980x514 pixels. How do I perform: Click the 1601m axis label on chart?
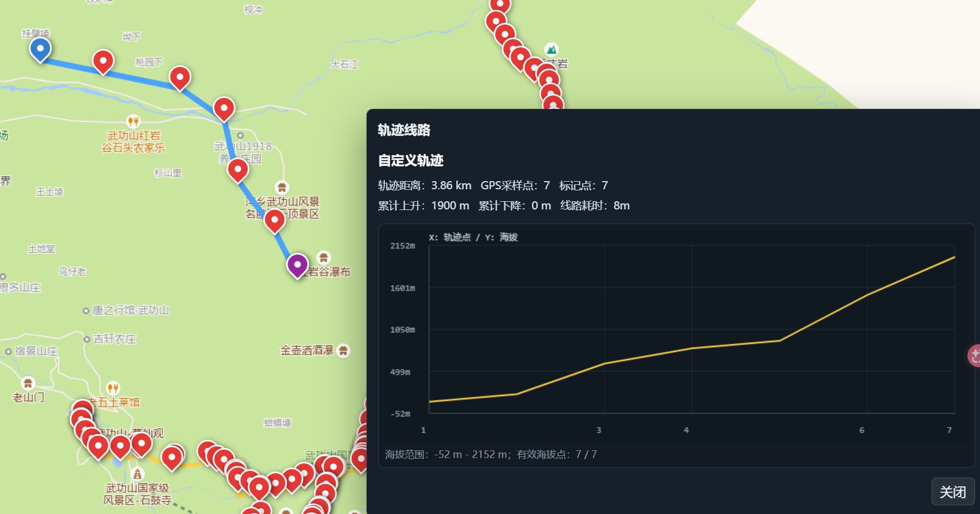(x=402, y=288)
